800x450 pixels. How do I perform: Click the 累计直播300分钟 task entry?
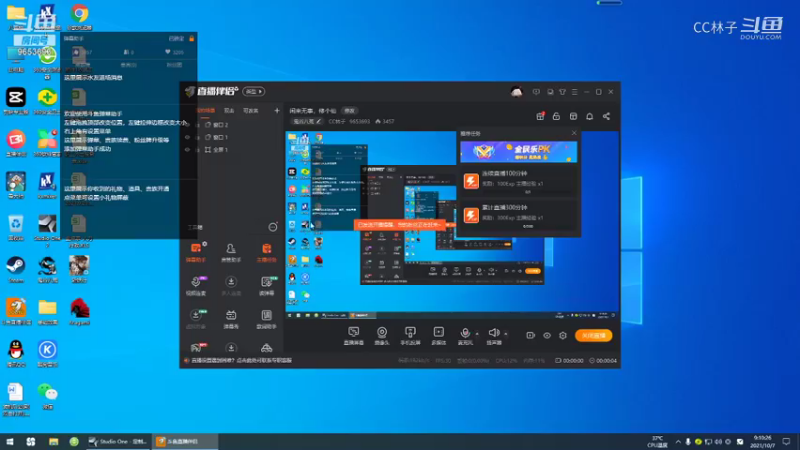pyautogui.click(x=518, y=215)
